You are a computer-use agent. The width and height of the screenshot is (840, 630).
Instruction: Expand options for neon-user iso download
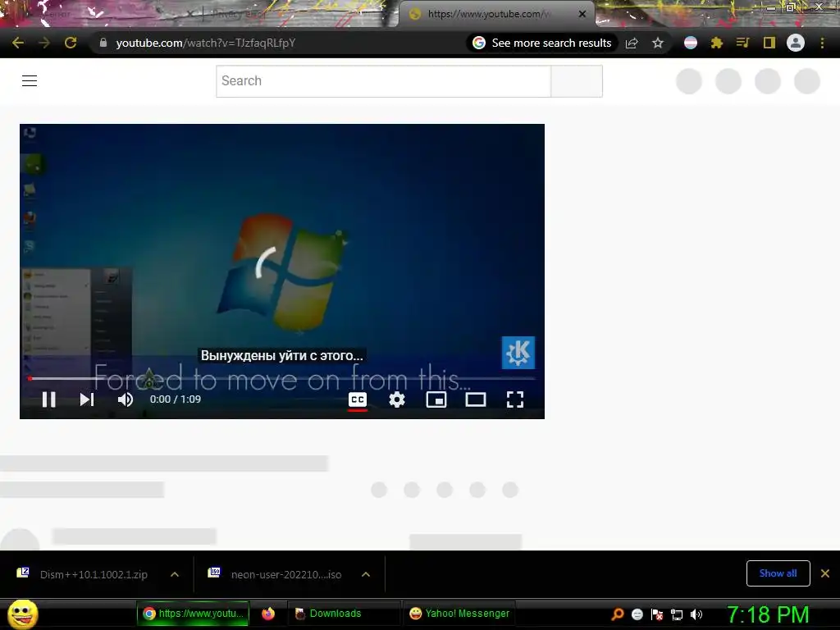(x=366, y=574)
